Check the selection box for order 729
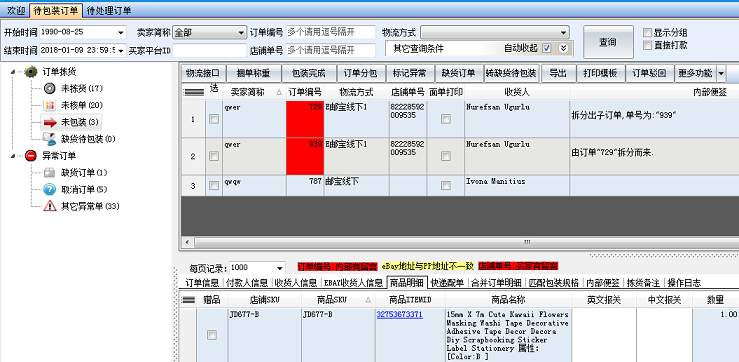This screenshot has height=362, width=739. [214, 119]
